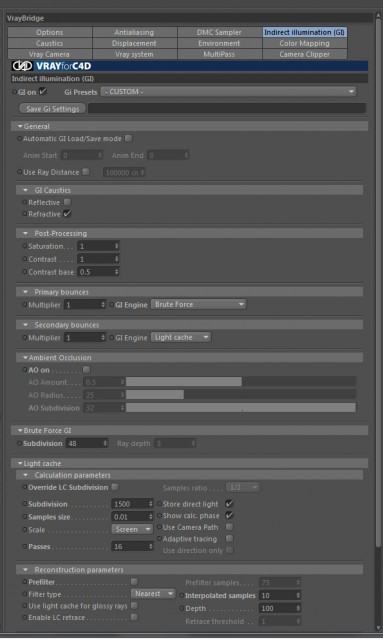Click the Contrast value field

point(98,259)
